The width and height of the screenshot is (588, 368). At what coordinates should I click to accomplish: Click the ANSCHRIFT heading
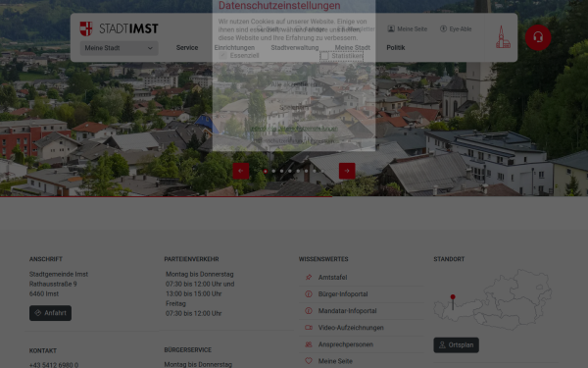[46, 259]
